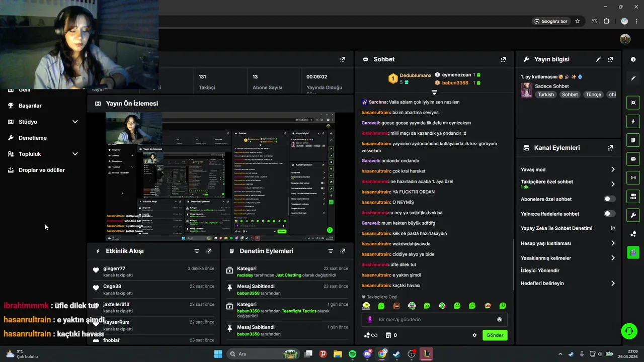
Task: Open Spotify from the taskbar
Action: (x=353, y=354)
